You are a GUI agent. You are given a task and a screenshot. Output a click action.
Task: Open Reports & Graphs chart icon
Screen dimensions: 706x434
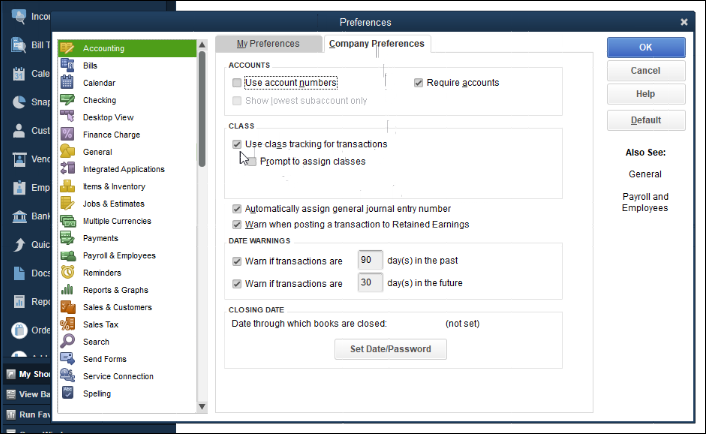68,289
